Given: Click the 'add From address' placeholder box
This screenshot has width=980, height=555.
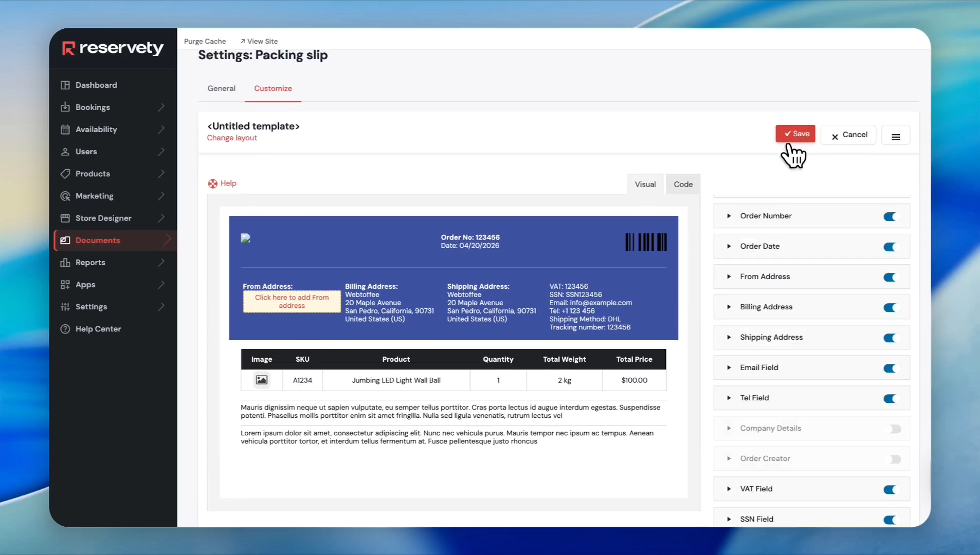Looking at the screenshot, I should (x=292, y=302).
